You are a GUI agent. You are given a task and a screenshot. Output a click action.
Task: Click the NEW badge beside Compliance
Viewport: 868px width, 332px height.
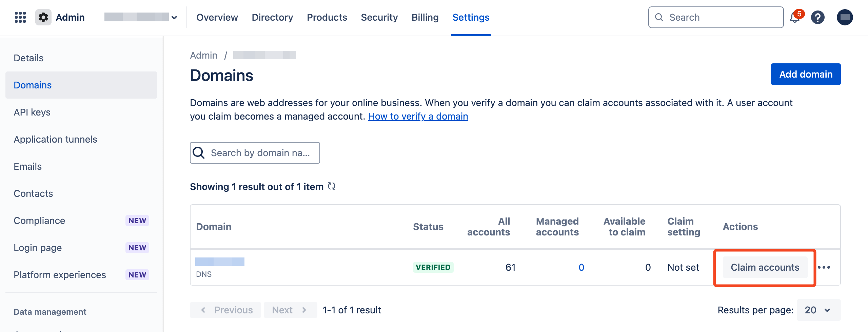click(137, 221)
